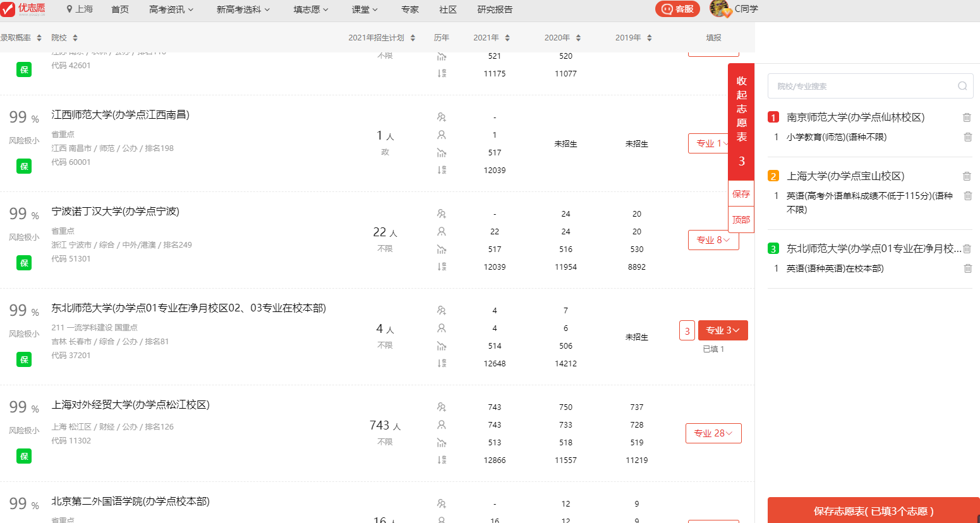980x523 pixels.
Task: Jump to 顶部 of page
Action: click(741, 220)
